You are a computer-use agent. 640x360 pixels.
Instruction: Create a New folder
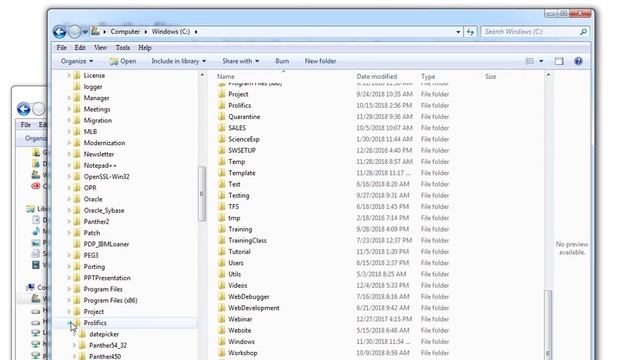pyautogui.click(x=320, y=61)
